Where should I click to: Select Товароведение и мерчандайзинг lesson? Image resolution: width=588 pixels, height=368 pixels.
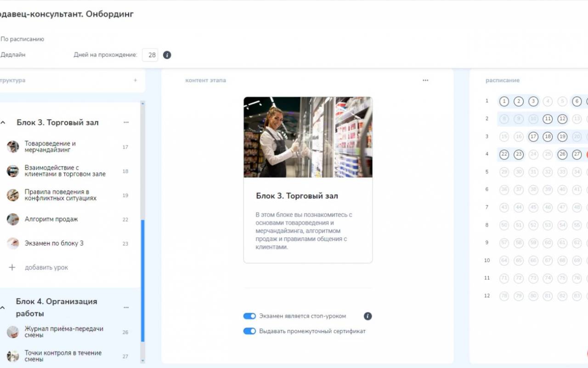pyautogui.click(x=70, y=147)
